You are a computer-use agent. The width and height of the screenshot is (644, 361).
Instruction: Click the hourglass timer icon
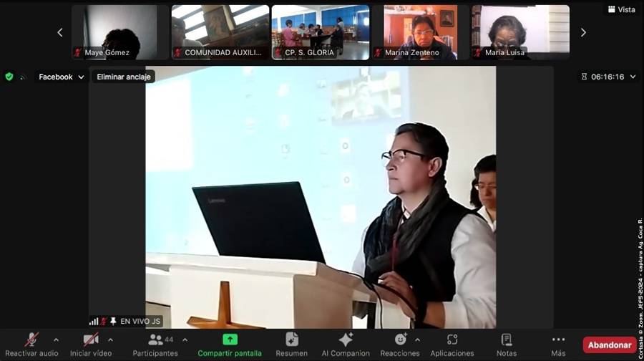click(584, 77)
